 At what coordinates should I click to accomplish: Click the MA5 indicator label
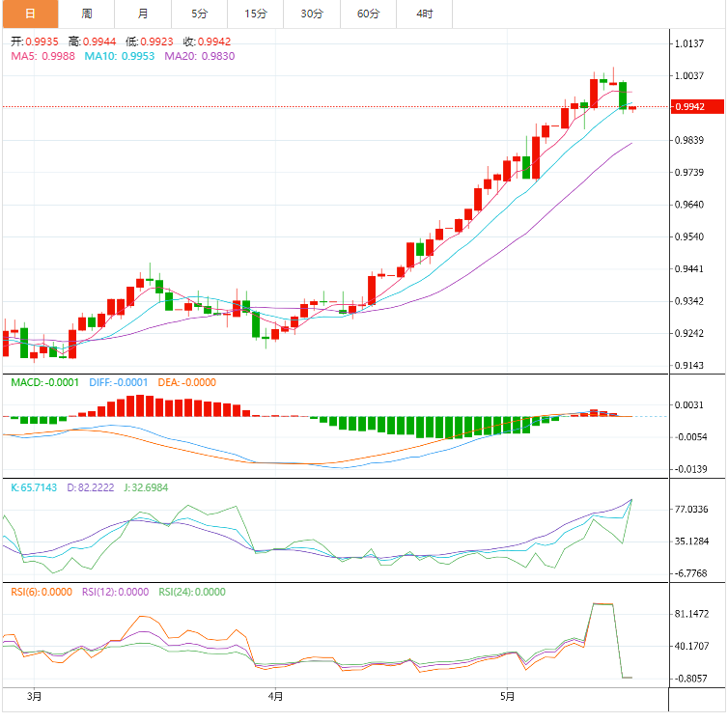tap(43, 57)
